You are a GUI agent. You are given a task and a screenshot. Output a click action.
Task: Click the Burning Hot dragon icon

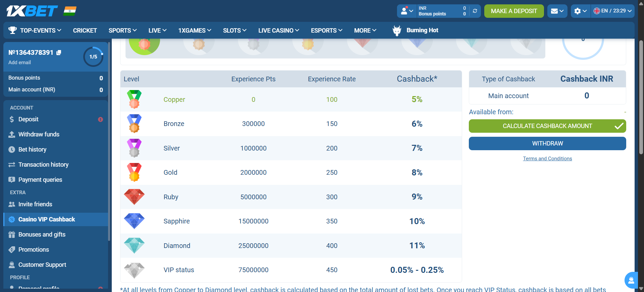point(397,31)
